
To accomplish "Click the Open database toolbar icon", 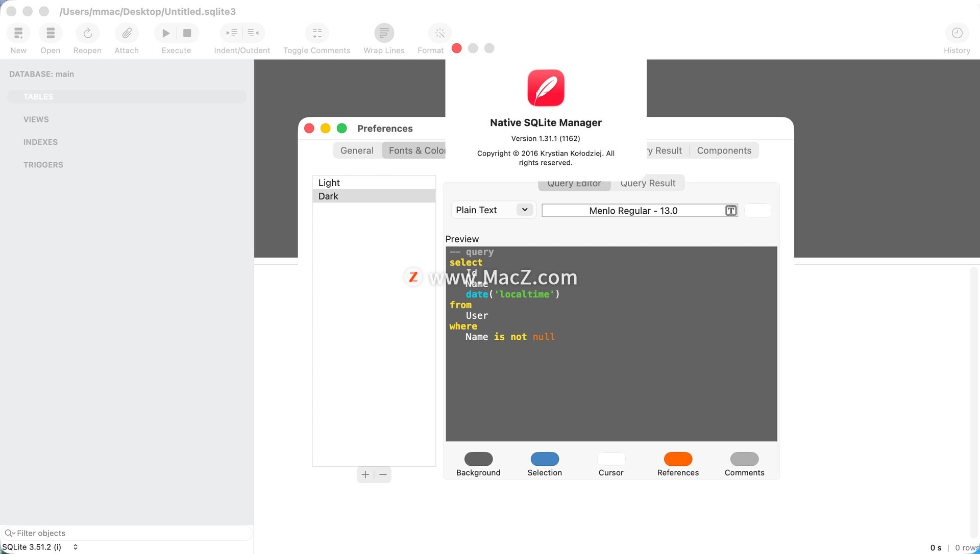I will (x=50, y=33).
